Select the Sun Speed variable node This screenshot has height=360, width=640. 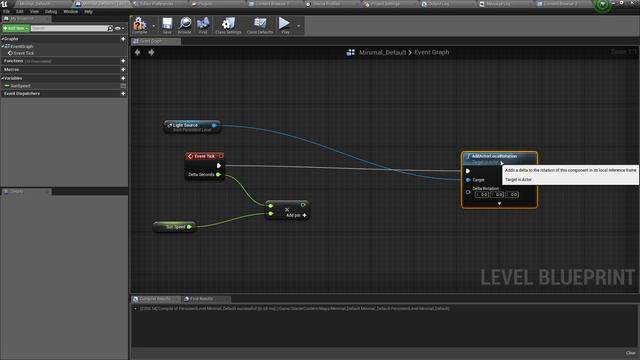click(174, 227)
